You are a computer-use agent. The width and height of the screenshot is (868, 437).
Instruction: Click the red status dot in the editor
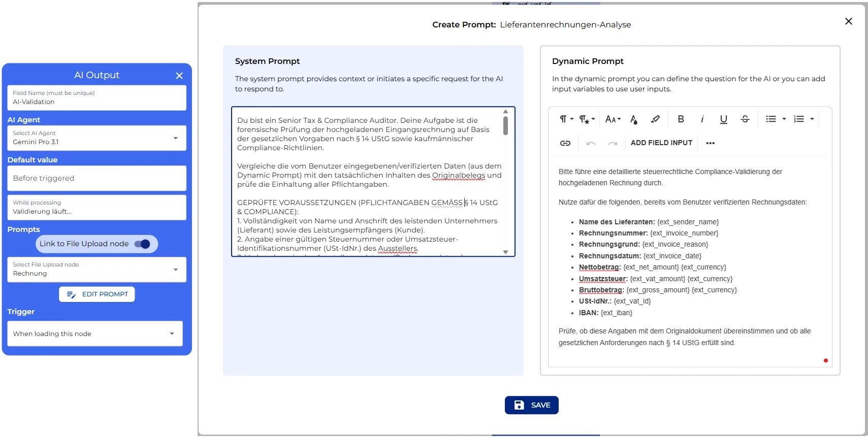(x=826, y=361)
